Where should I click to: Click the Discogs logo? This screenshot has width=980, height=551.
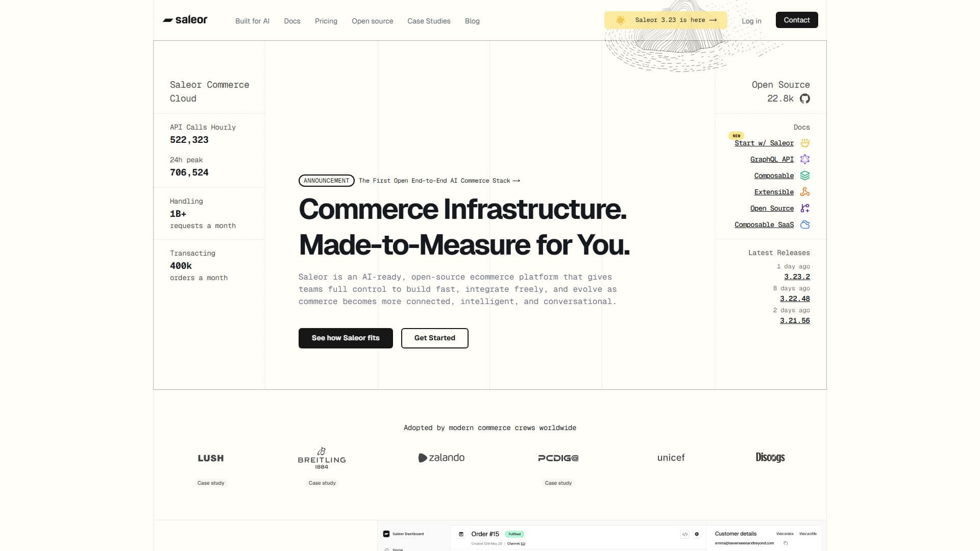[x=770, y=458]
